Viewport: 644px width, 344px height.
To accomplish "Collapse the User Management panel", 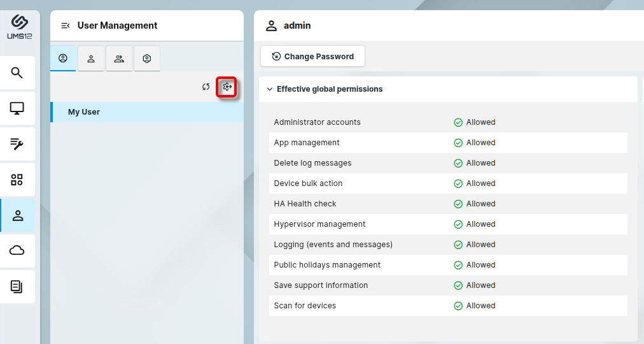I will [x=65, y=25].
